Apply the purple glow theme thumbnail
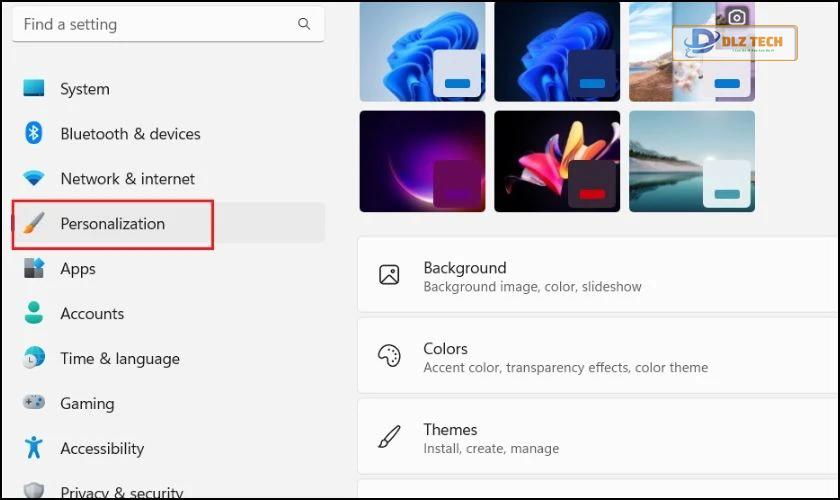The height and width of the screenshot is (500, 840). pos(423,161)
